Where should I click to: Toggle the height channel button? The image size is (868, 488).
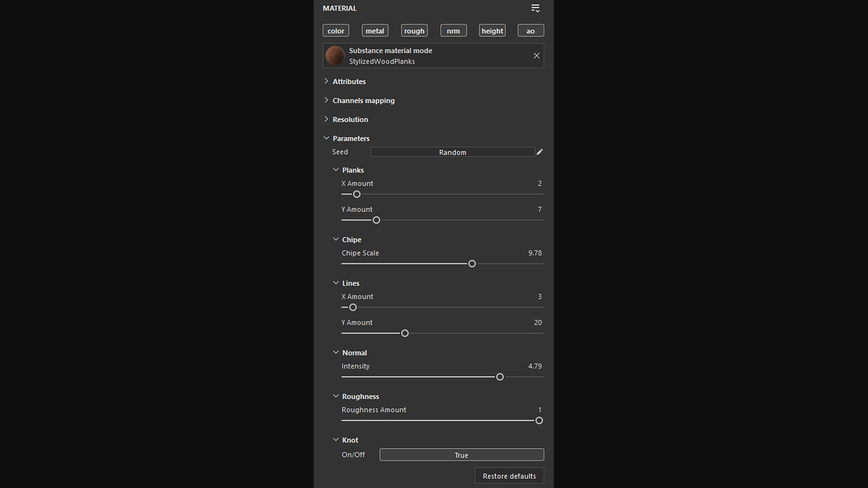[x=492, y=31]
